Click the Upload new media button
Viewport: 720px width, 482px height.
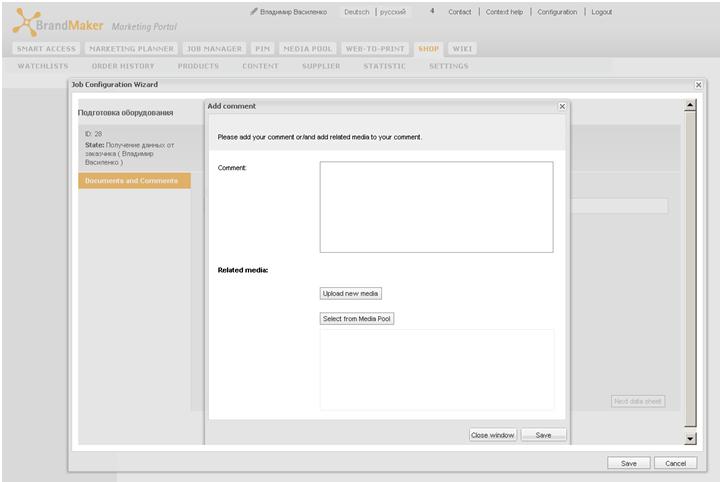350,293
